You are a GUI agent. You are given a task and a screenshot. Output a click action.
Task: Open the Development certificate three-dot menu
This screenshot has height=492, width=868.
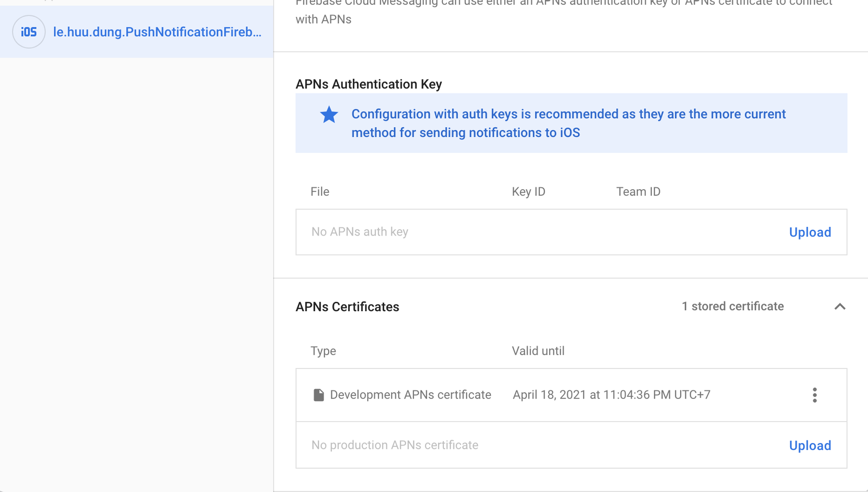(x=814, y=395)
